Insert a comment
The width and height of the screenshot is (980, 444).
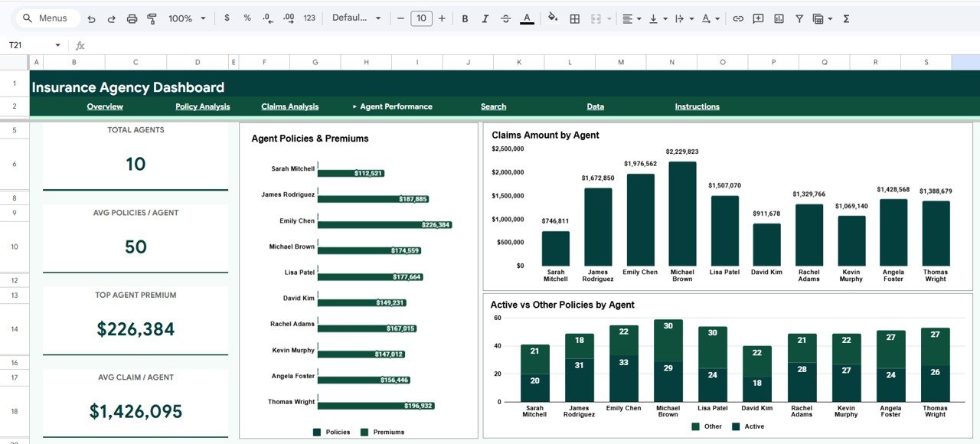tap(757, 18)
